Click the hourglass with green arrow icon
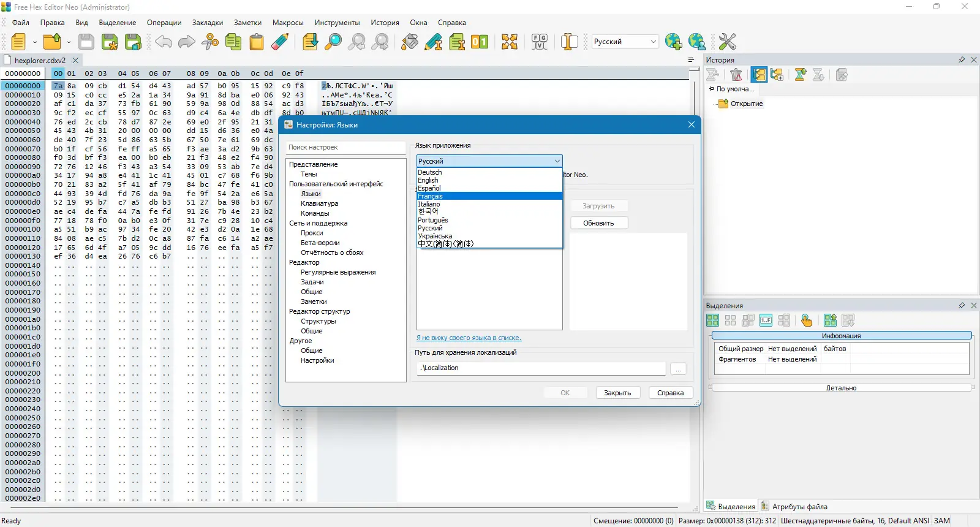Image resolution: width=980 pixels, height=527 pixels. (x=800, y=75)
